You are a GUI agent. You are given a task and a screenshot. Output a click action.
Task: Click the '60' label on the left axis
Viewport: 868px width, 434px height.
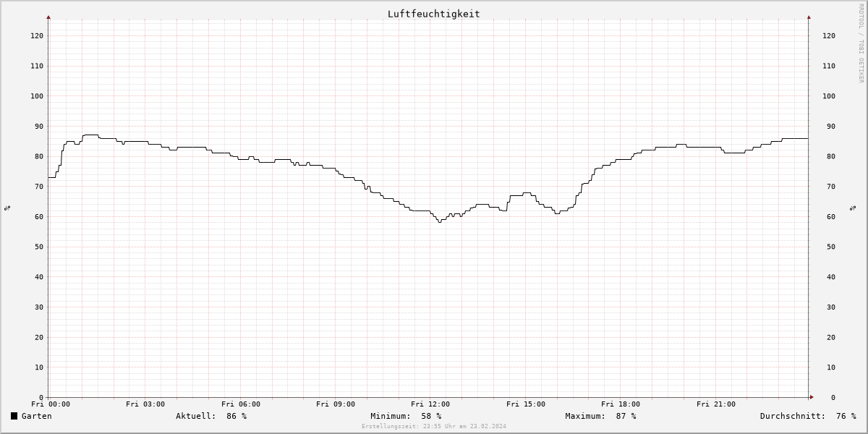39,217
